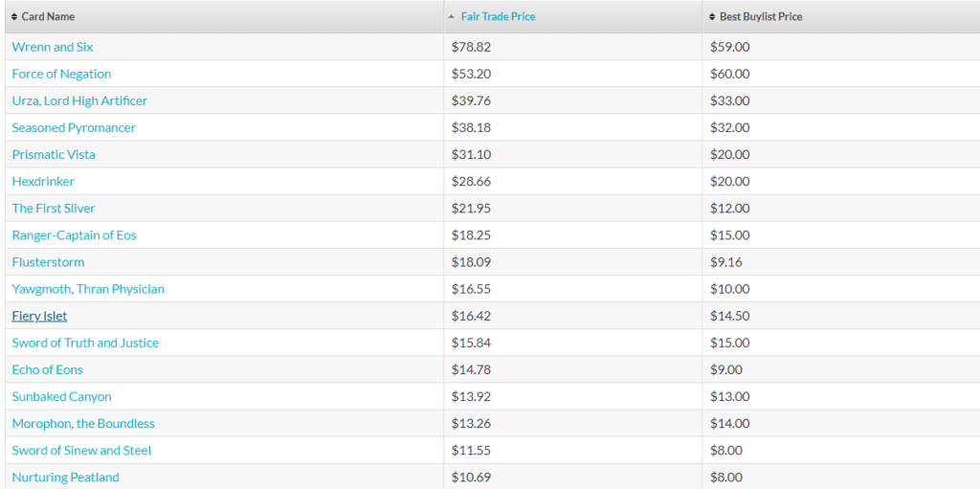The height and width of the screenshot is (489, 980).
Task: Open Hexdrinker card details
Action: [x=43, y=182]
